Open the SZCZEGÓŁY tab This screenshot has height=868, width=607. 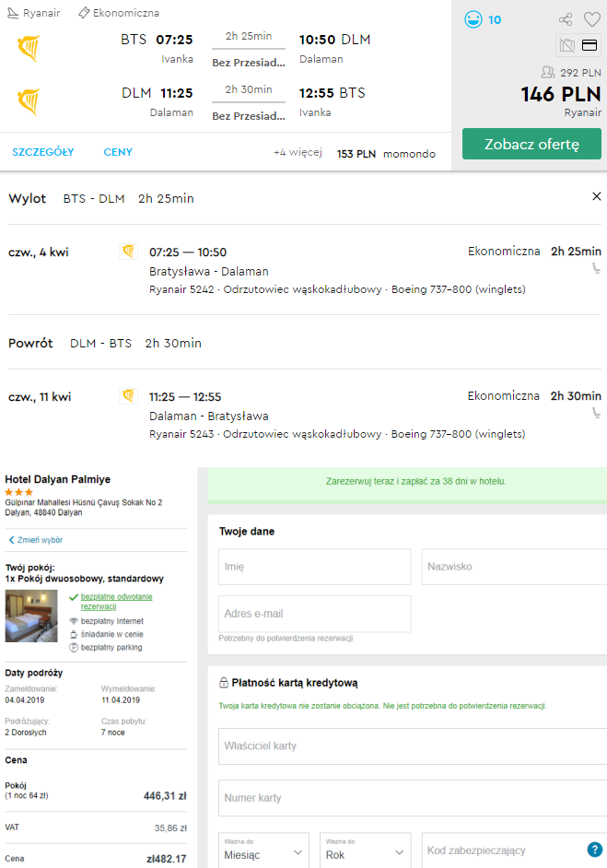[x=43, y=152]
